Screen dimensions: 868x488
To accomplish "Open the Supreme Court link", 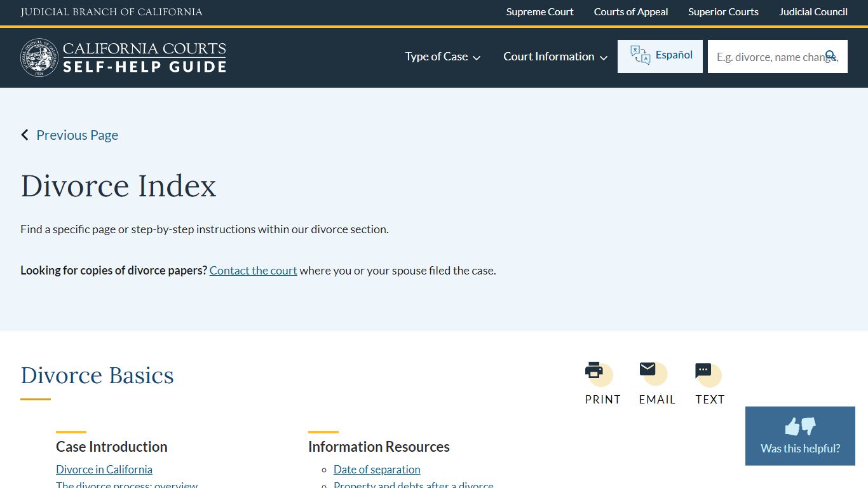I will coord(539,11).
